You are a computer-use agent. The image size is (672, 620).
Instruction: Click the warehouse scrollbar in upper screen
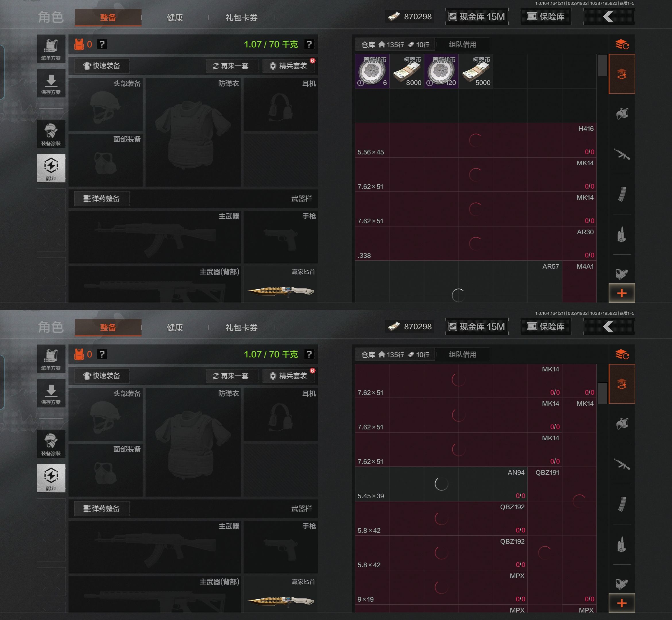(x=603, y=65)
